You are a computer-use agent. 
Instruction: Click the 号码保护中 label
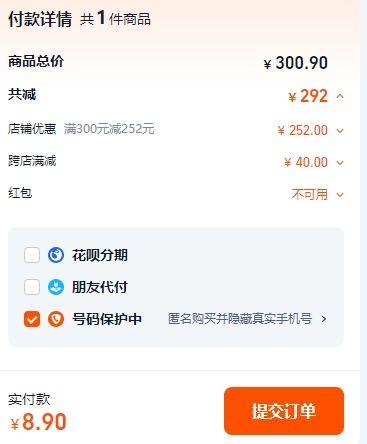(x=107, y=319)
